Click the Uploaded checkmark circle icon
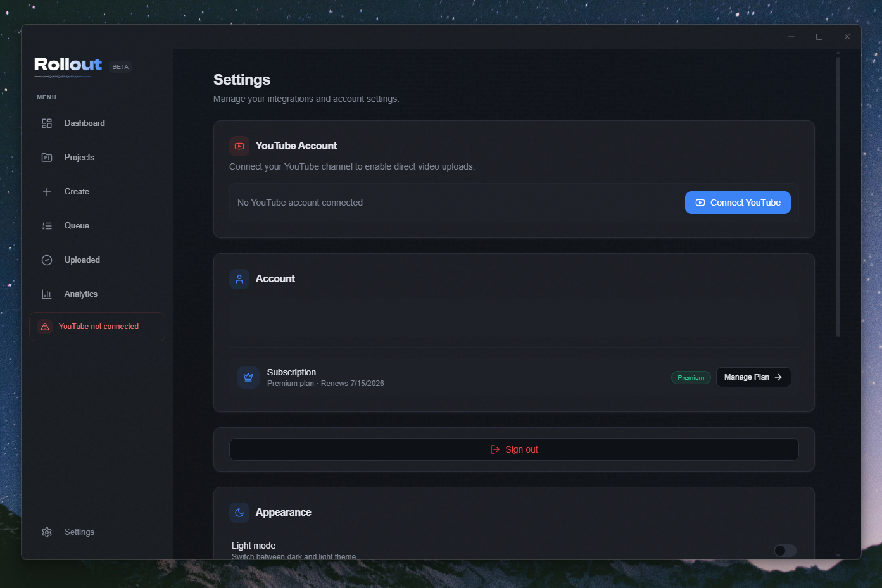This screenshot has width=882, height=588. (47, 260)
